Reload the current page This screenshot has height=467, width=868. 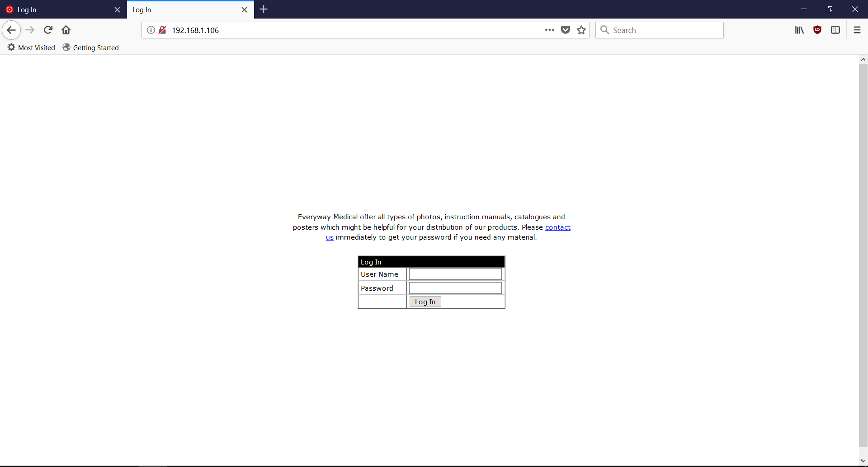click(x=48, y=30)
